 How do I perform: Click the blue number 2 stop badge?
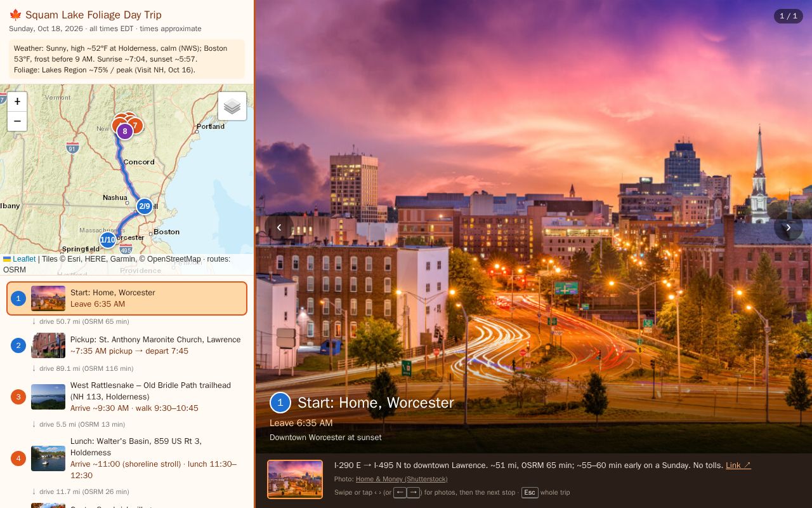pyautogui.click(x=18, y=345)
